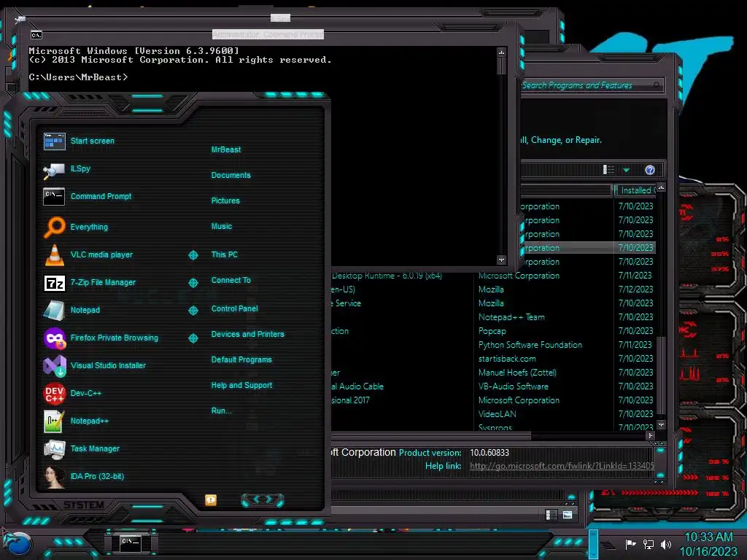Viewport: 747px width, 560px height.
Task: Click the clock showing 10:33 AM
Action: coord(708,537)
